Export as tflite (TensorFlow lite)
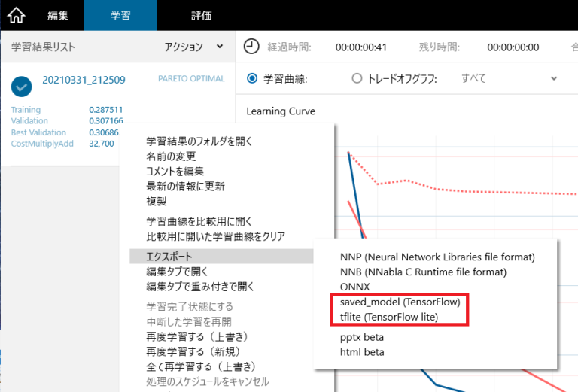Viewport: 578px width, 392px height. tap(389, 317)
